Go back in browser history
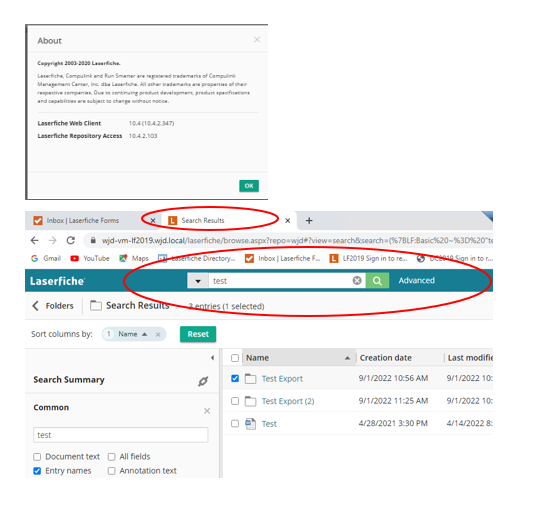The width and height of the screenshot is (541, 530). pyautogui.click(x=35, y=241)
